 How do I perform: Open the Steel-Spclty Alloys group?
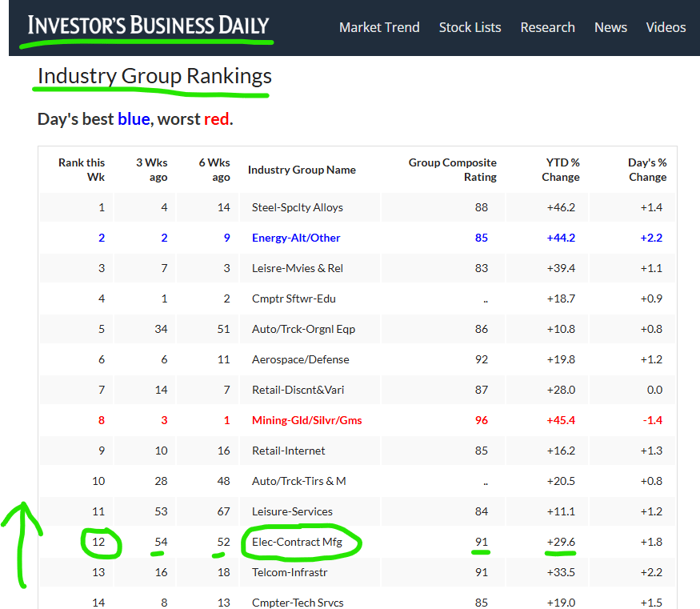(298, 207)
